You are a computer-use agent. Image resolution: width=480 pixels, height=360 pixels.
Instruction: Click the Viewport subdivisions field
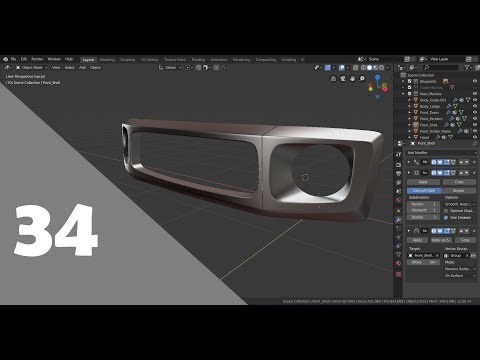(x=423, y=211)
